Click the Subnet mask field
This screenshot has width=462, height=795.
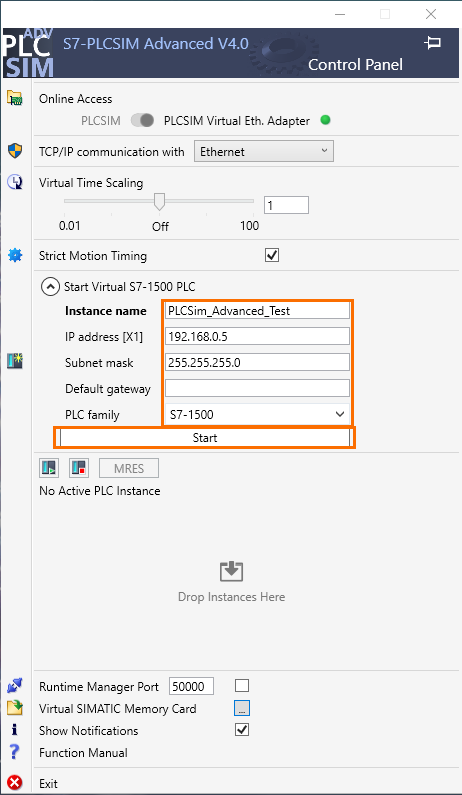click(x=257, y=363)
